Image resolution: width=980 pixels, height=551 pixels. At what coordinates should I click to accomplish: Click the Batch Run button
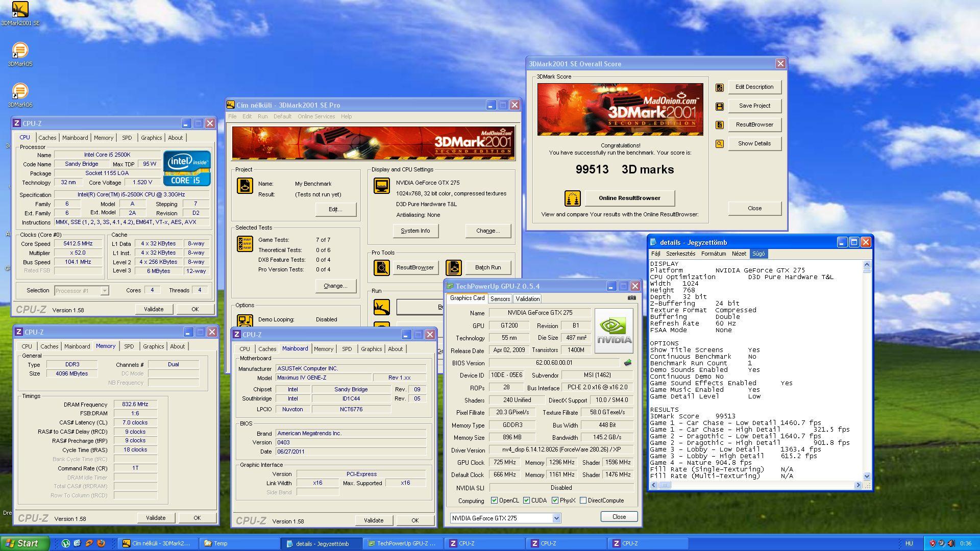pyautogui.click(x=488, y=267)
